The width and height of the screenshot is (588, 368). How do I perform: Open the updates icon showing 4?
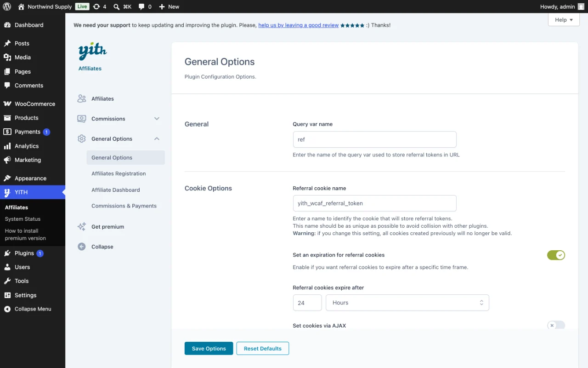(96, 6)
